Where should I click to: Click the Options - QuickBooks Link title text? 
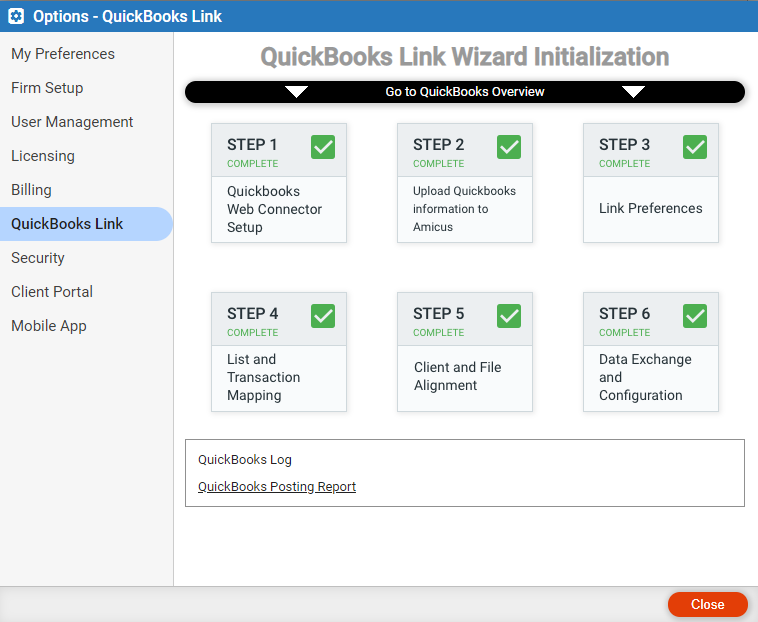click(x=127, y=16)
